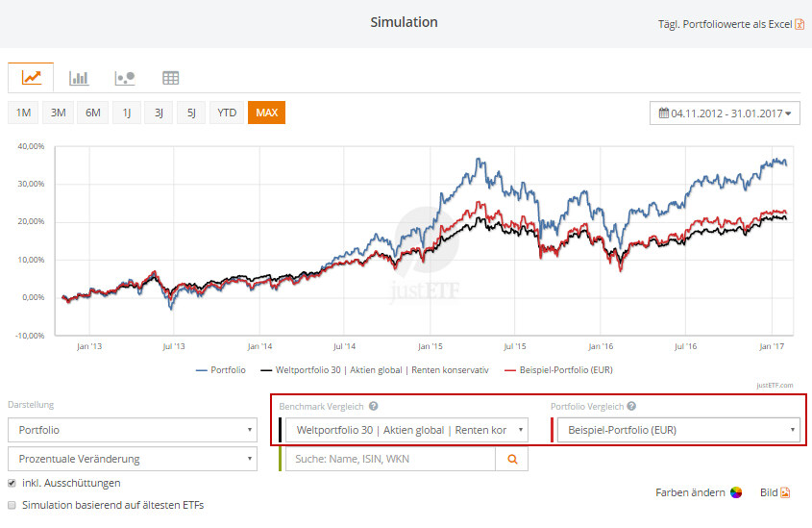Click the search magnifier button
Image resolution: width=812 pixels, height=528 pixels.
coord(512,460)
